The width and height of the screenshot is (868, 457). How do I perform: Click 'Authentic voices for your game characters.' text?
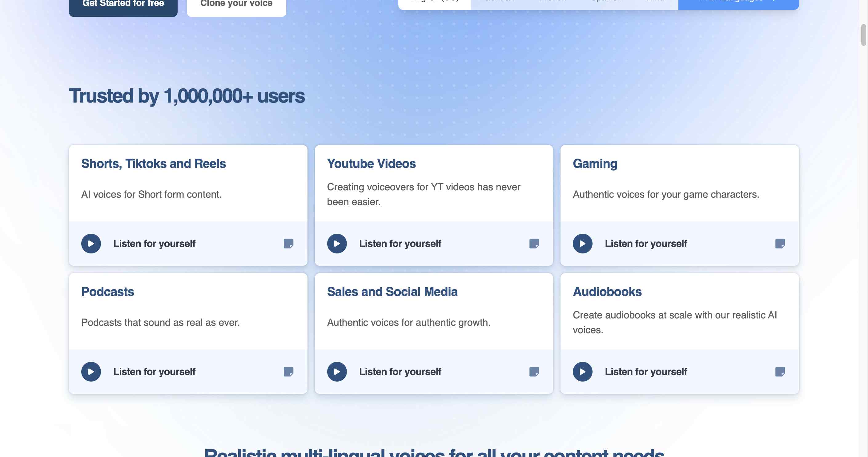[666, 194]
